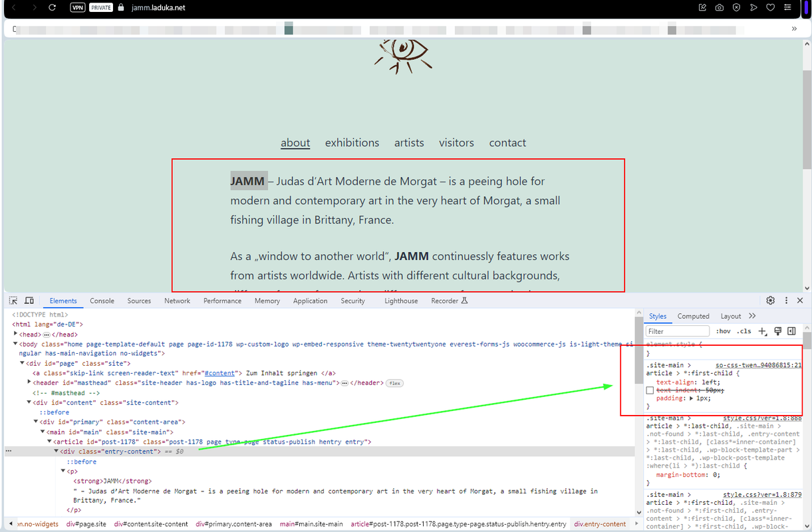Viewport: 812px width, 532px height.
Task: Toggle the :hov element state button
Action: pos(723,331)
